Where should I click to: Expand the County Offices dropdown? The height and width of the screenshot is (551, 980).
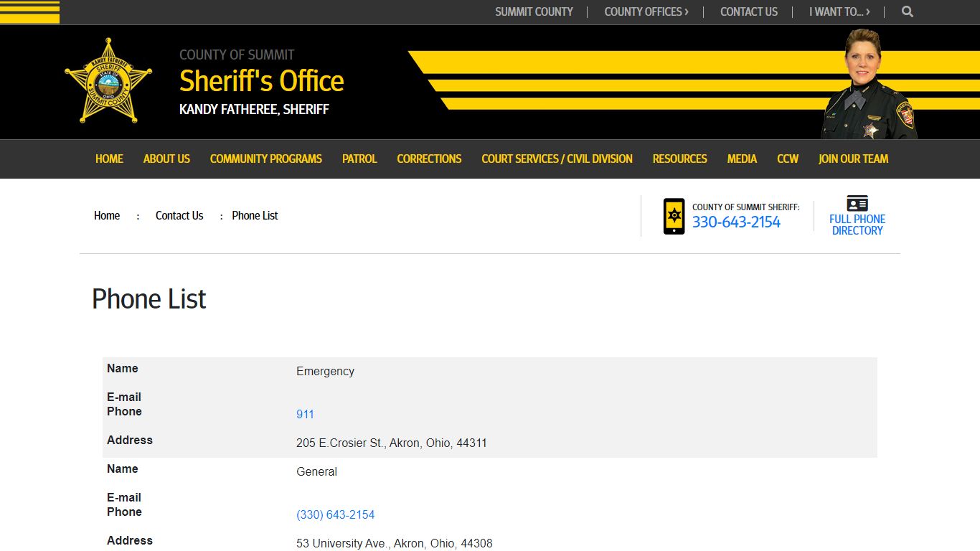point(646,11)
